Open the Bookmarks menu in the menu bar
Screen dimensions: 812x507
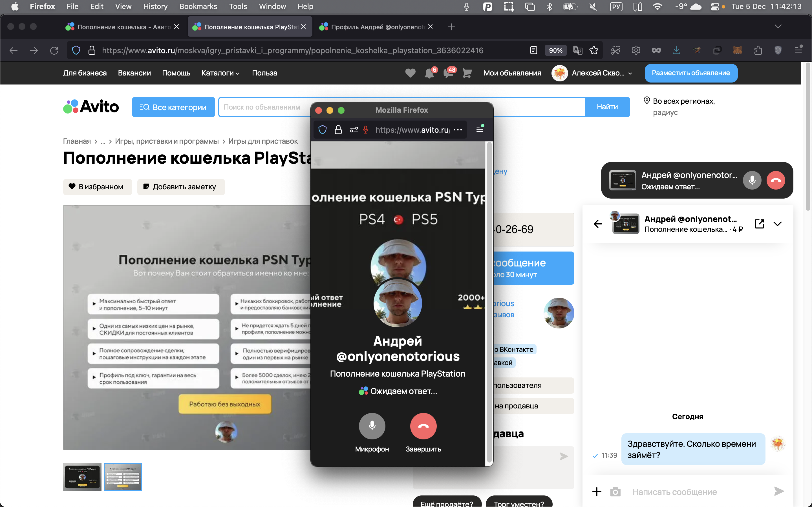(198, 6)
